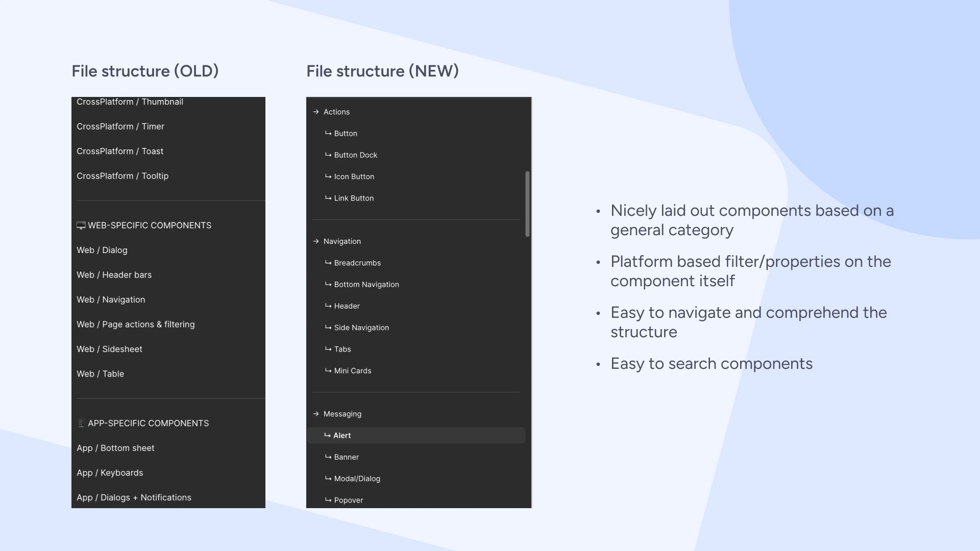Open the Modal/Dialog component
The image size is (980, 551).
point(357,479)
